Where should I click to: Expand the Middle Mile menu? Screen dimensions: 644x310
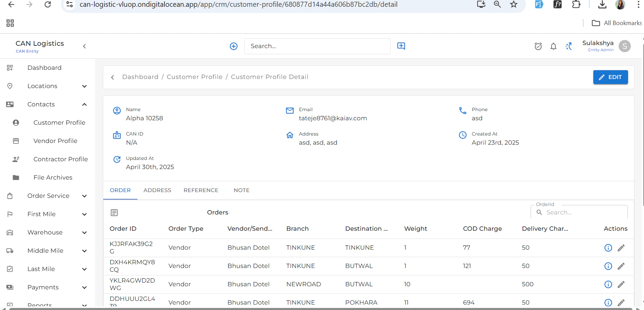pos(47,251)
